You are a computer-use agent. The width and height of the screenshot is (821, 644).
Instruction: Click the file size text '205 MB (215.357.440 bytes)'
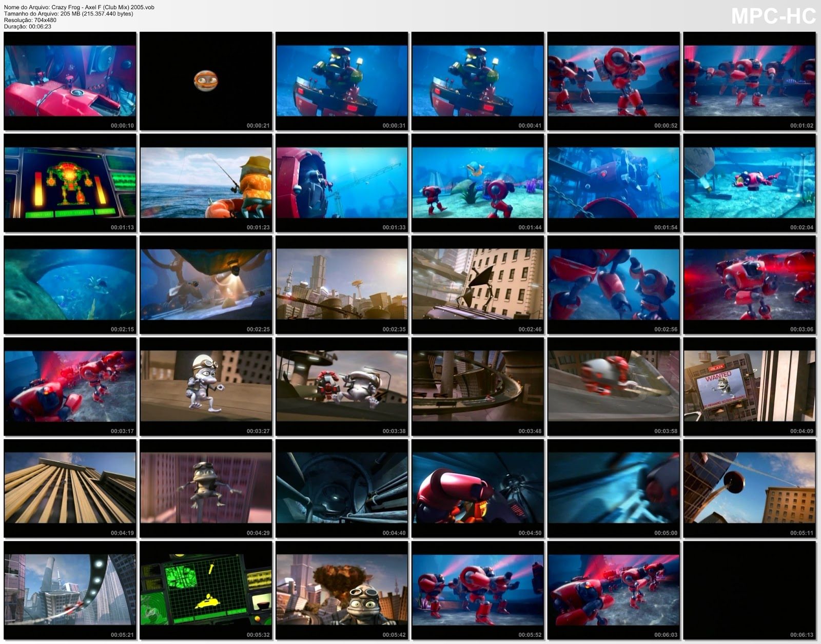click(97, 14)
